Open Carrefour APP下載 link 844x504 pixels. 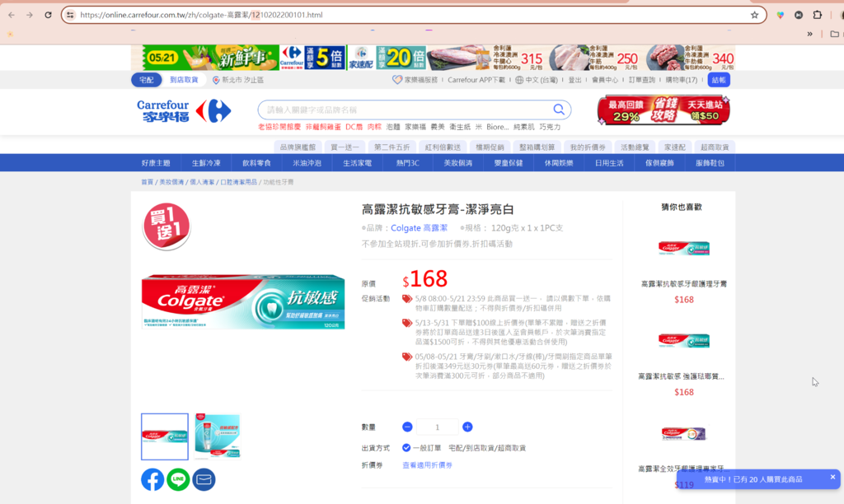[x=476, y=80]
